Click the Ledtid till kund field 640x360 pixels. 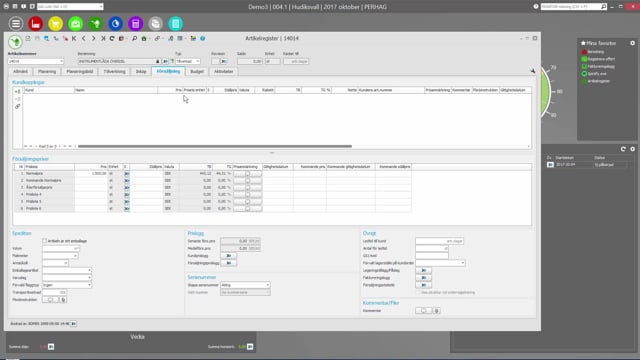(440, 241)
